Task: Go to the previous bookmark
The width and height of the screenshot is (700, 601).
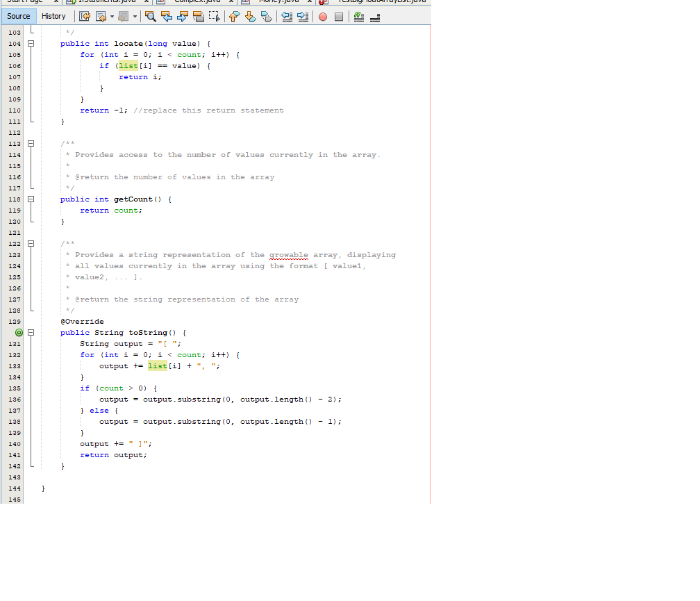Action: (234, 17)
